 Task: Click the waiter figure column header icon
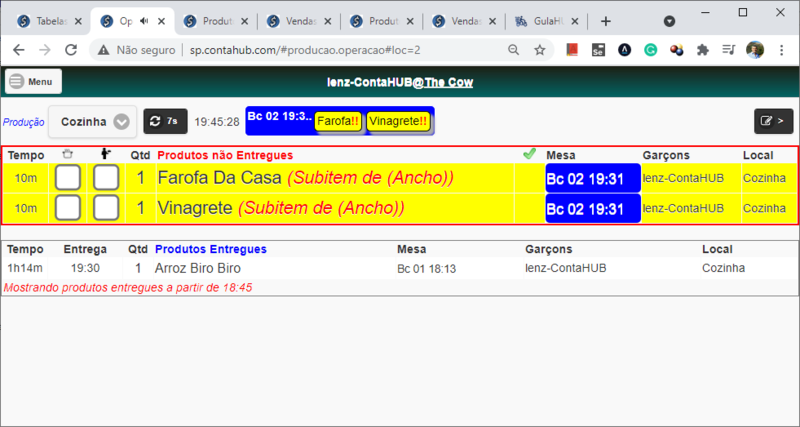(106, 154)
